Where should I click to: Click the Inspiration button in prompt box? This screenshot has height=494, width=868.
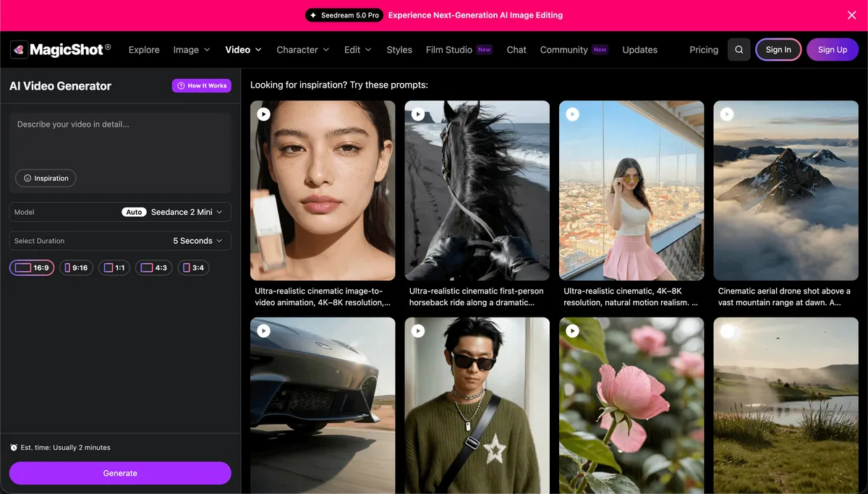point(46,178)
